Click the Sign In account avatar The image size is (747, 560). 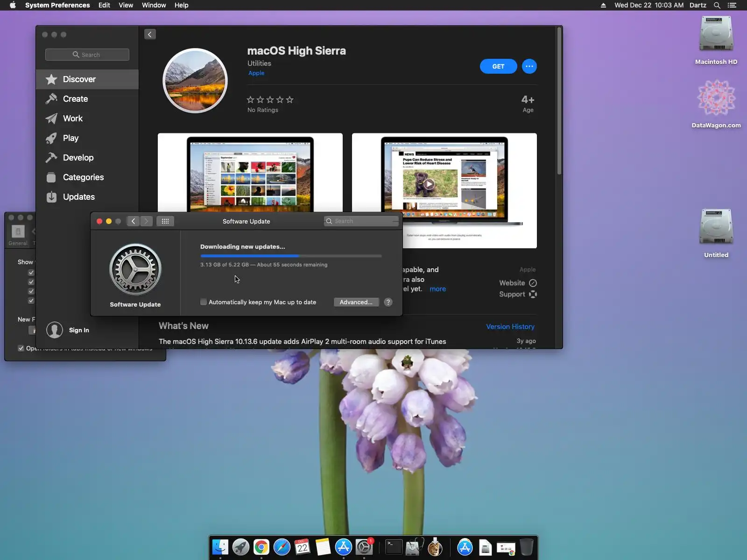(x=55, y=330)
